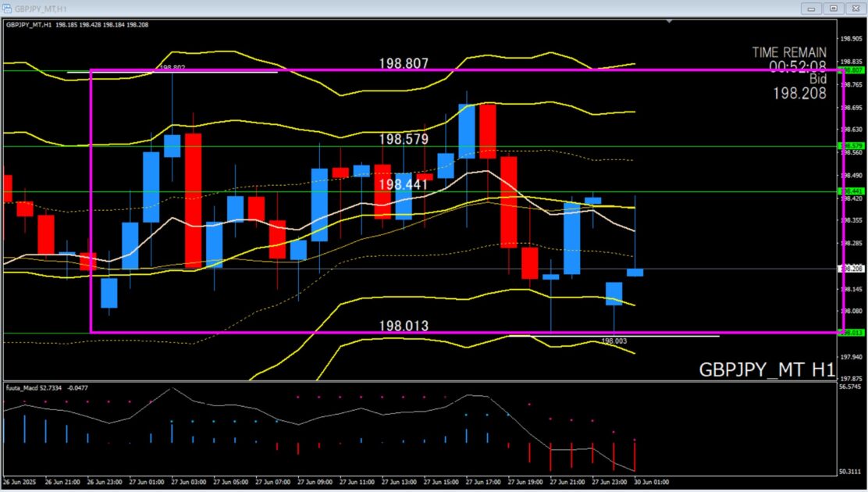Minimize the GBPJPY_MT,H1 chart window
868x492 pixels.
coord(812,8)
